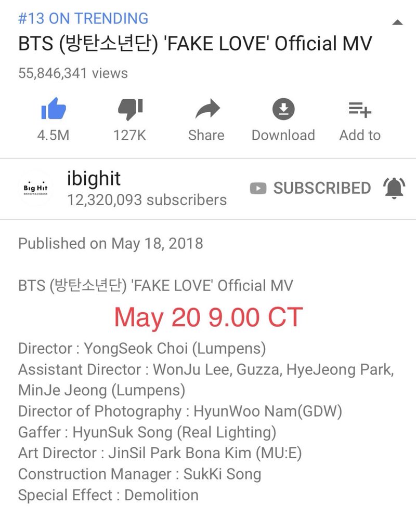Tap the 12,320,093 subscribers text

point(147,200)
